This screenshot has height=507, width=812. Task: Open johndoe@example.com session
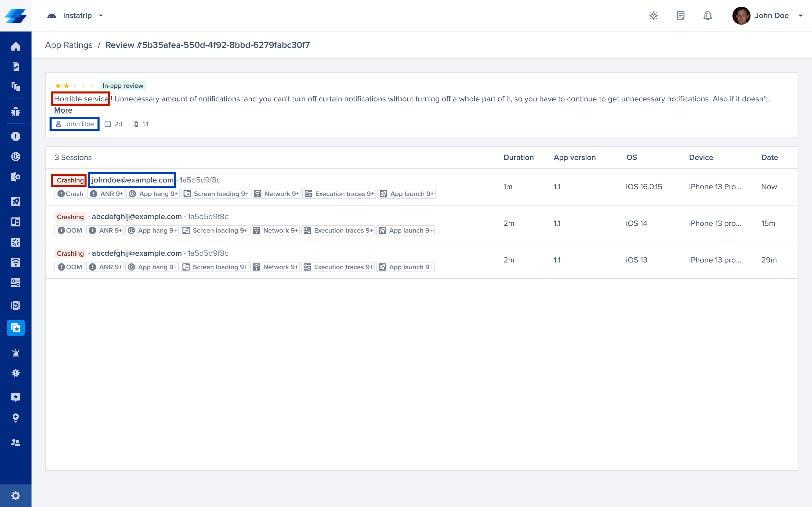pyautogui.click(x=132, y=180)
